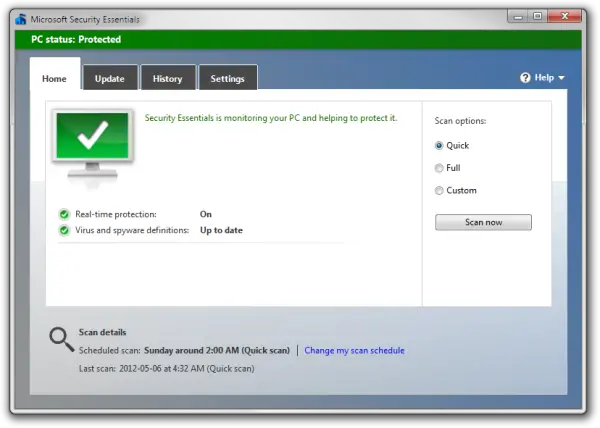Click the 'Scan options:' label

click(x=460, y=121)
